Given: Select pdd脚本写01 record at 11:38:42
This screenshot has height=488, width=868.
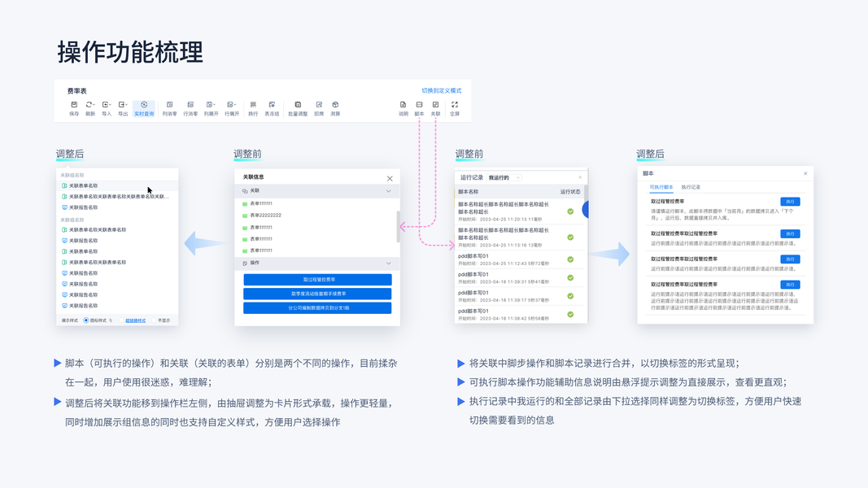Looking at the screenshot, I should [519, 314].
